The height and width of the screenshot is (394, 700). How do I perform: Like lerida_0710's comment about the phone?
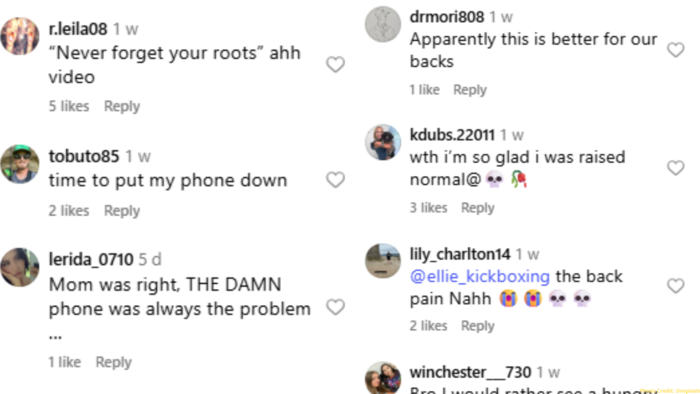pos(335,307)
